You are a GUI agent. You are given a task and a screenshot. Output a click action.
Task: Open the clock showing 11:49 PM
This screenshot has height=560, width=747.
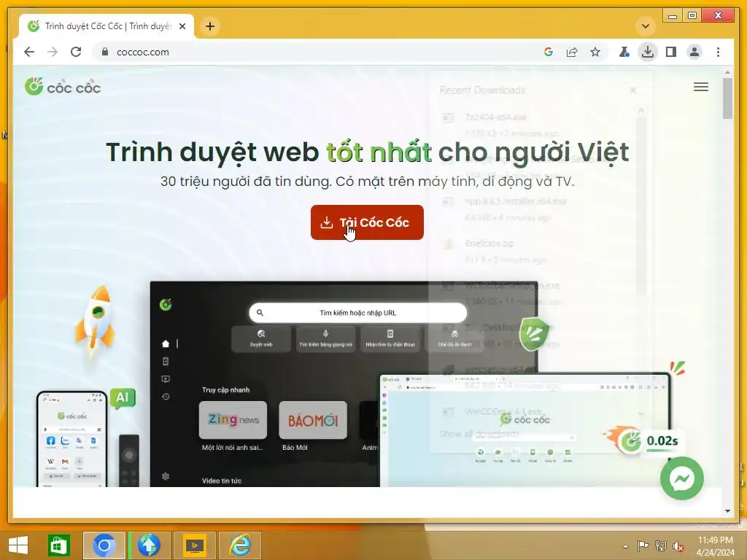[x=715, y=545]
